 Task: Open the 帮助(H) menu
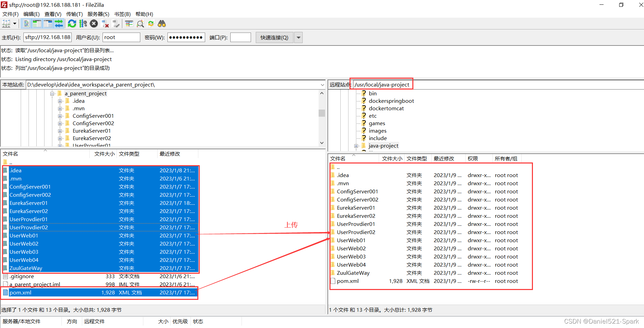[144, 14]
